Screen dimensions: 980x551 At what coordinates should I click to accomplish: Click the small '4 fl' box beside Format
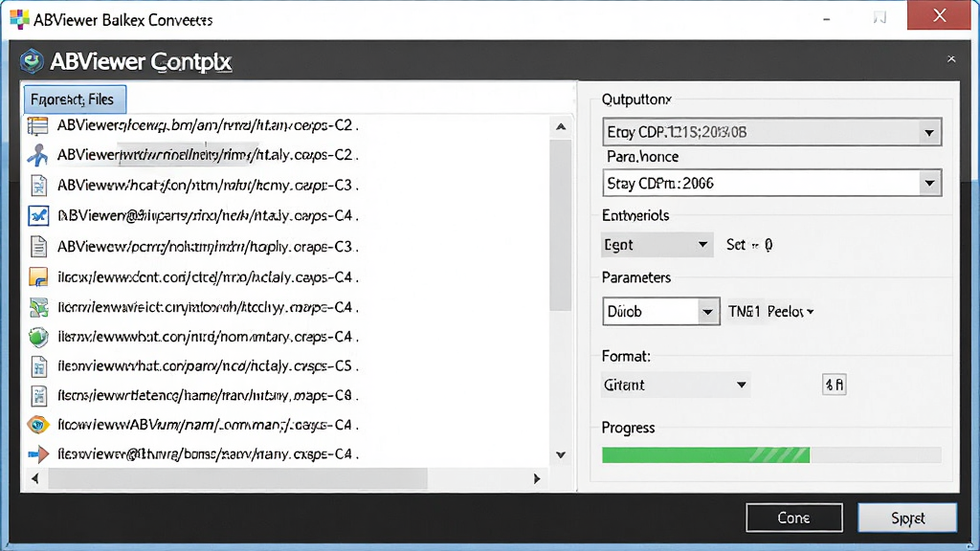(834, 385)
